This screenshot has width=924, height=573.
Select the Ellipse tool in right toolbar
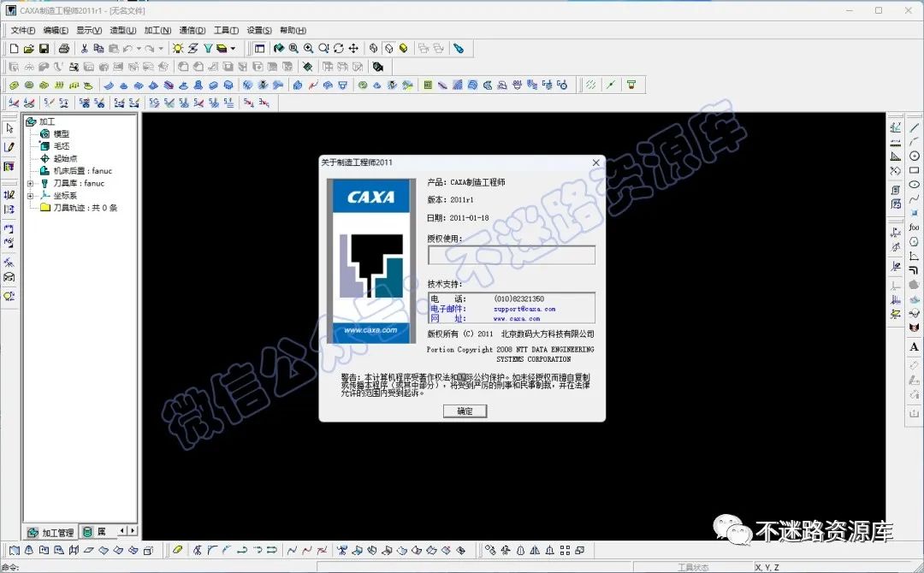[914, 185]
